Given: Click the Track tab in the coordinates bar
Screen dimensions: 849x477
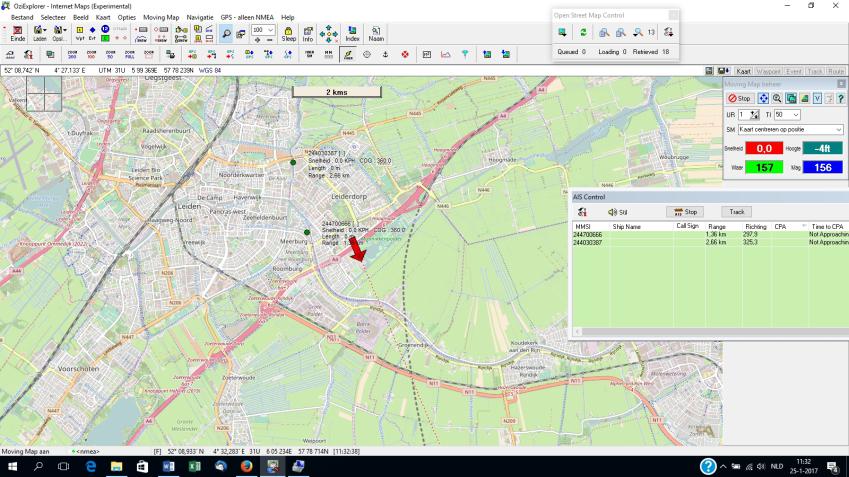Looking at the screenshot, I should click(814, 71).
